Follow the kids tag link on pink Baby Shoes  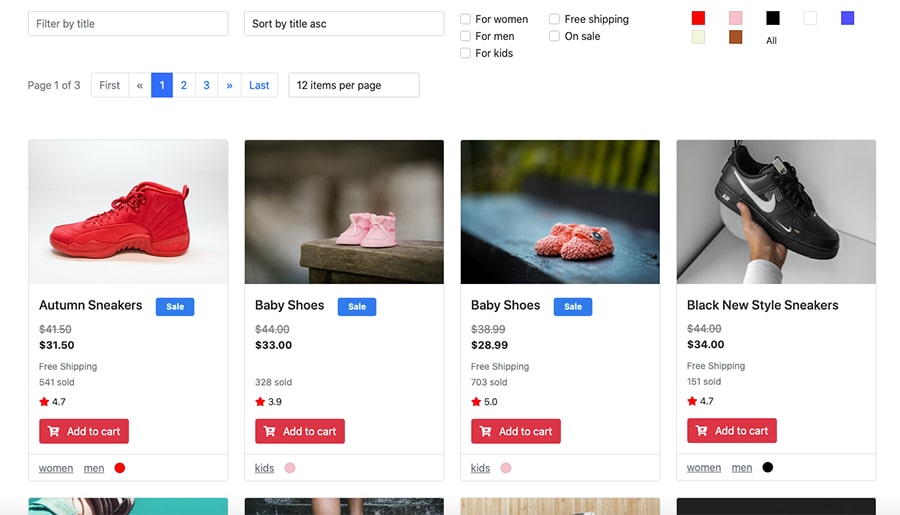(x=264, y=467)
